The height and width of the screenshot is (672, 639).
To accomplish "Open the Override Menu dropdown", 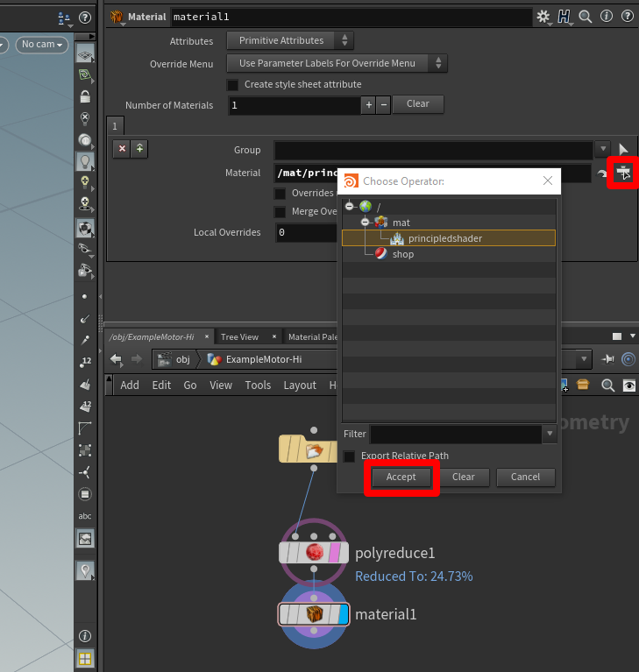I will pyautogui.click(x=337, y=63).
